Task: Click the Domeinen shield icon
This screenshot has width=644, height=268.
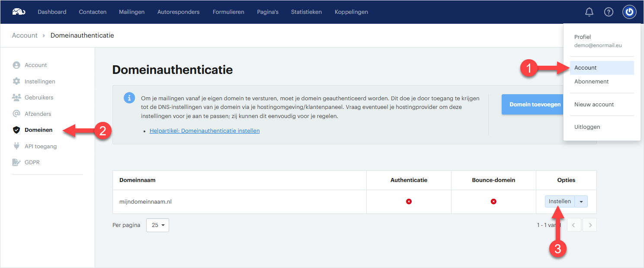Action: coord(16,130)
